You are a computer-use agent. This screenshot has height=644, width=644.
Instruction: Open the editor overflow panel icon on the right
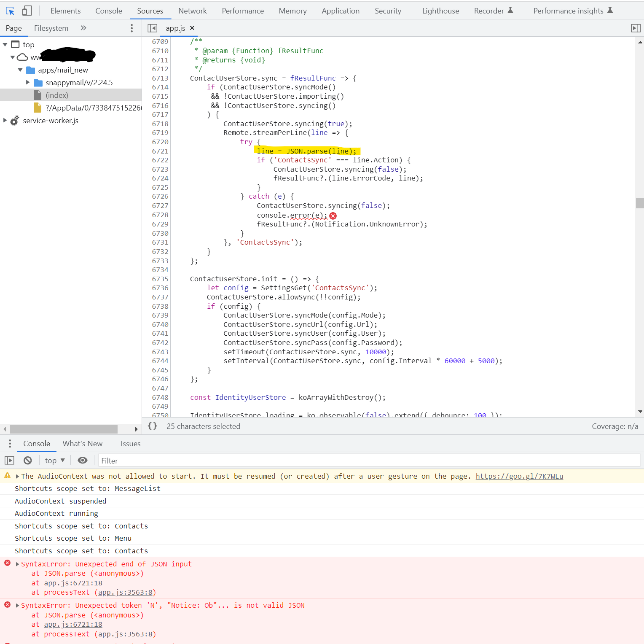pyautogui.click(x=636, y=28)
